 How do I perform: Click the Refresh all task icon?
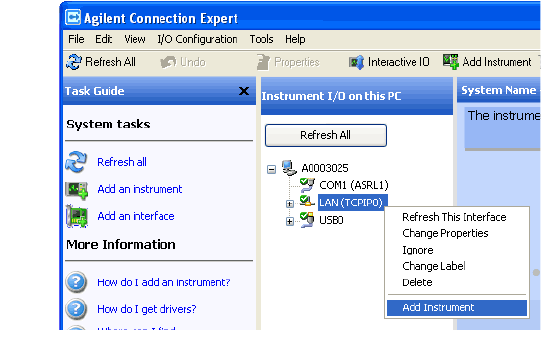76,162
